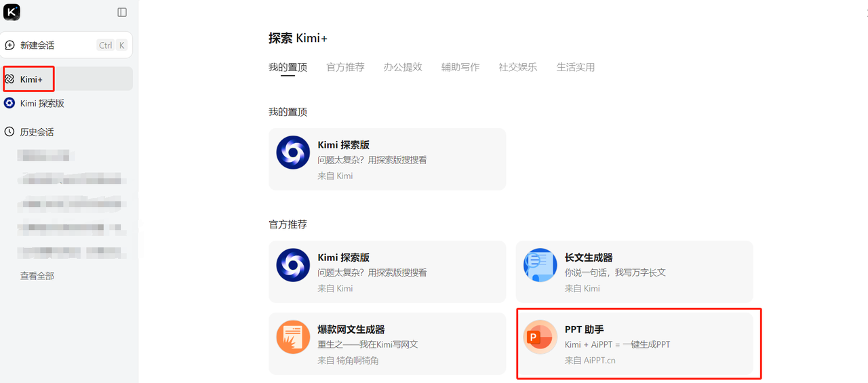Click the Kimi 探索版 sidebar icon
The image size is (868, 383).
point(9,103)
